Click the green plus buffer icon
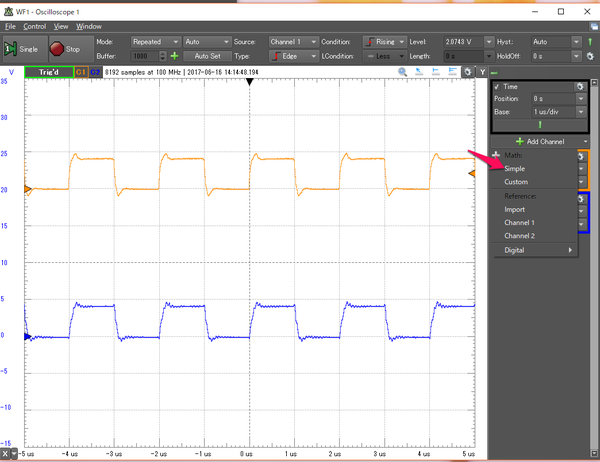 click(x=175, y=56)
